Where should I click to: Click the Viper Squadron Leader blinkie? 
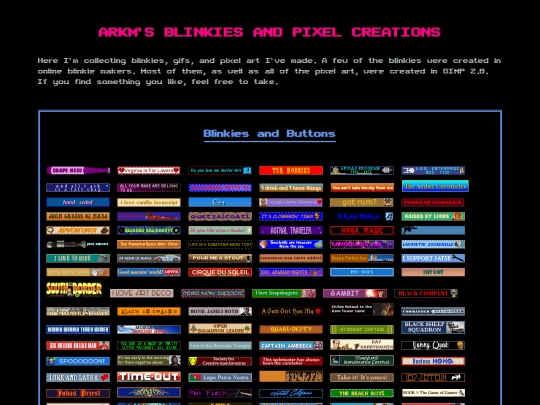pos(220,328)
